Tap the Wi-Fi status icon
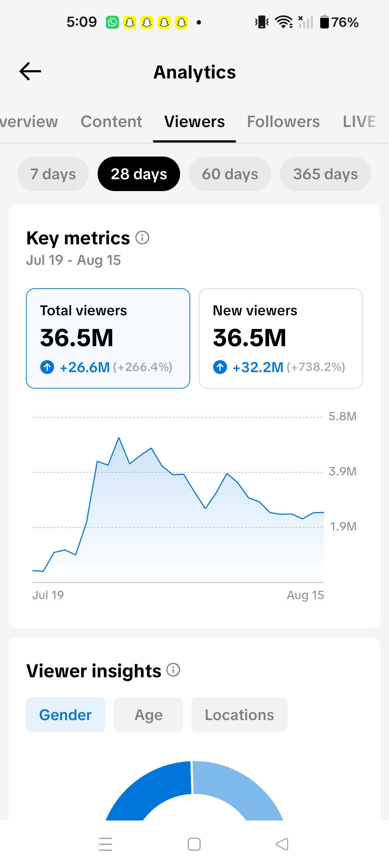 pos(284,22)
